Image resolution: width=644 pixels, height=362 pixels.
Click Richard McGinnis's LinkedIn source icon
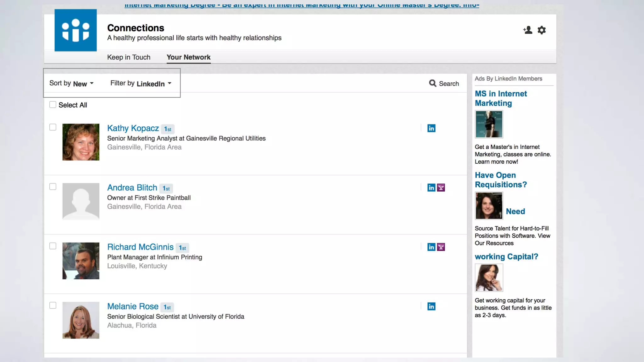[431, 247]
